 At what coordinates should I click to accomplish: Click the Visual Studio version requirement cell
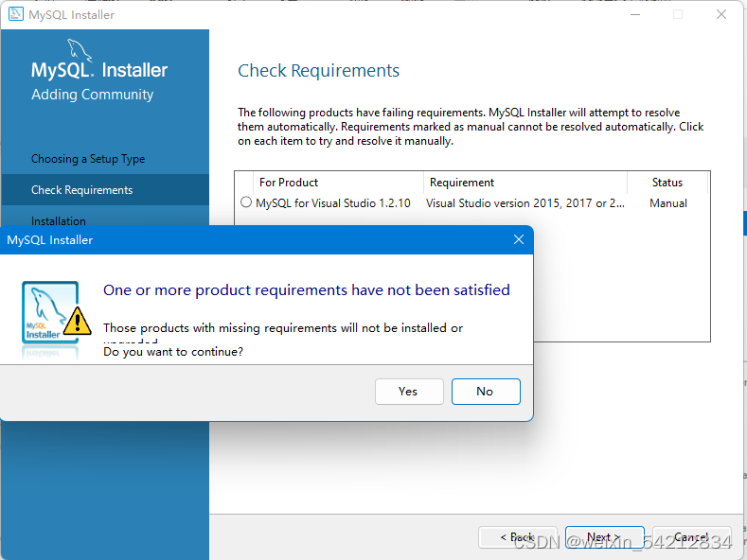(525, 203)
